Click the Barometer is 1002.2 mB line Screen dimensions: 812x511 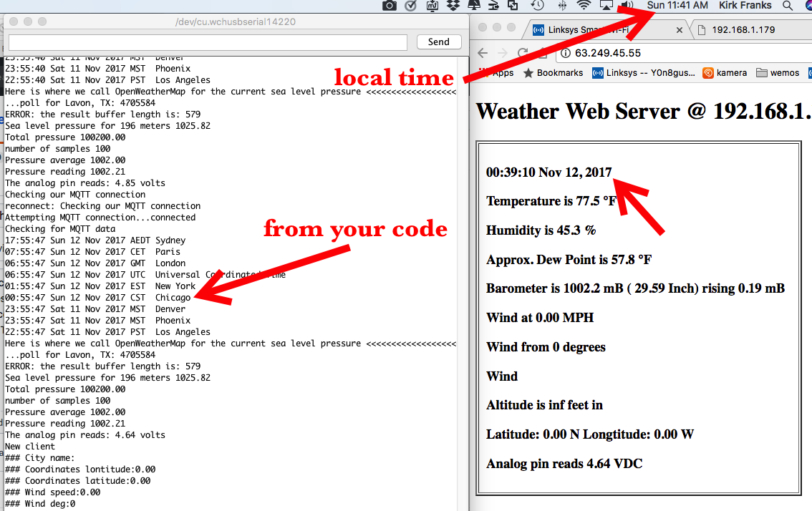635,288
